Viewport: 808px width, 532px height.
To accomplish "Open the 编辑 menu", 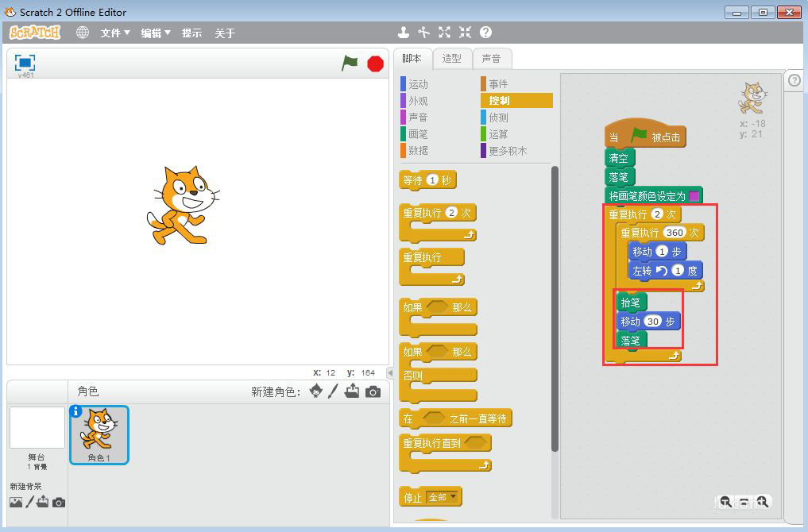I will (x=156, y=33).
